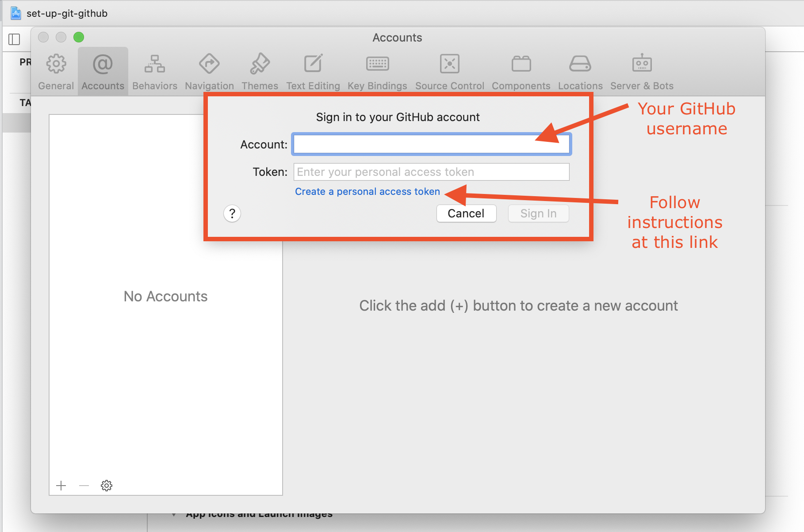
Task: Open the Source Control preferences pane
Action: point(450,72)
